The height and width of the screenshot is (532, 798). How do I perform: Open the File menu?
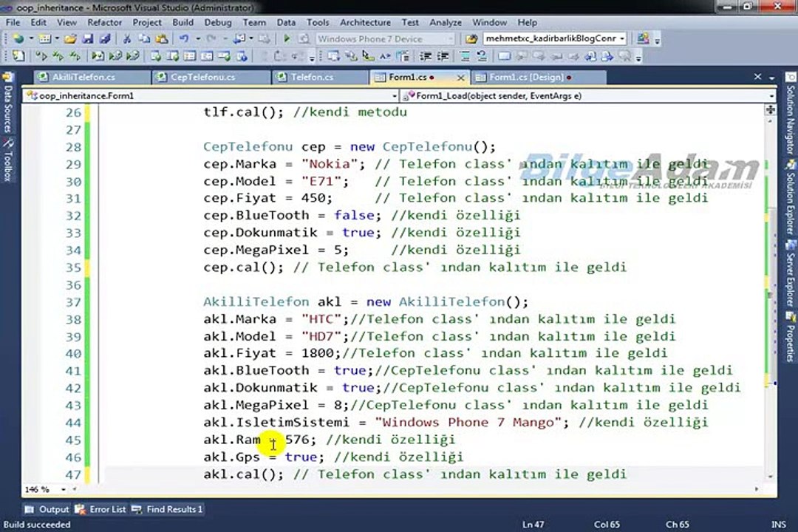click(13, 22)
